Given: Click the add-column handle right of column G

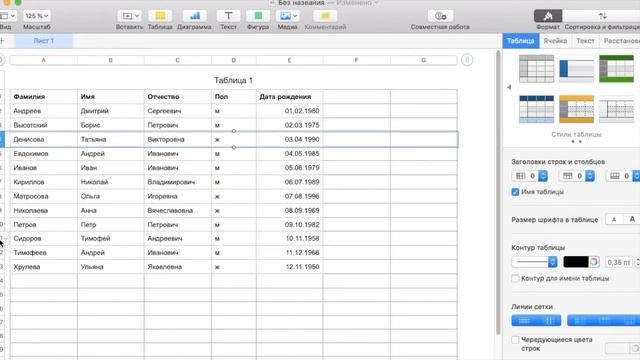Looking at the screenshot, I should [x=467, y=60].
